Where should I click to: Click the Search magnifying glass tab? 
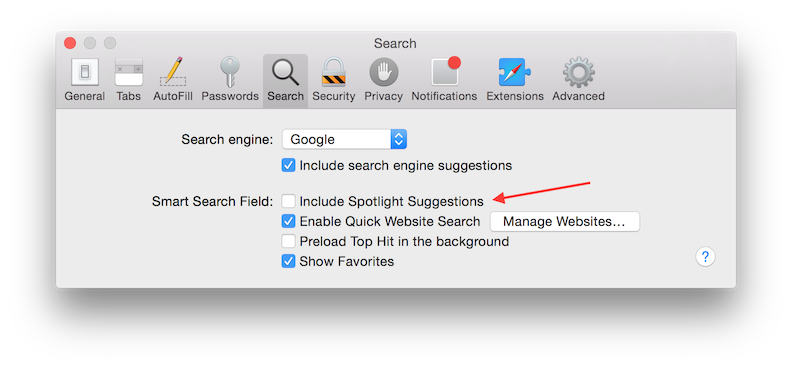pyautogui.click(x=285, y=79)
